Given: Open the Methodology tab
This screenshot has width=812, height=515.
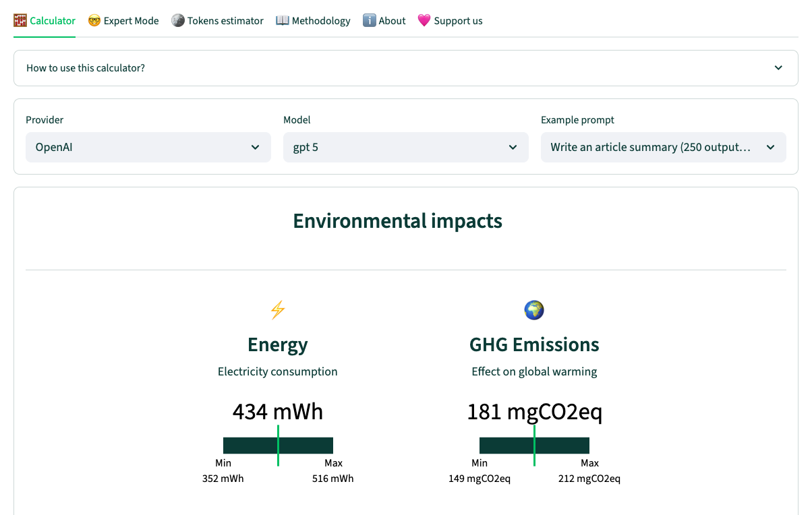Looking at the screenshot, I should pyautogui.click(x=321, y=21).
